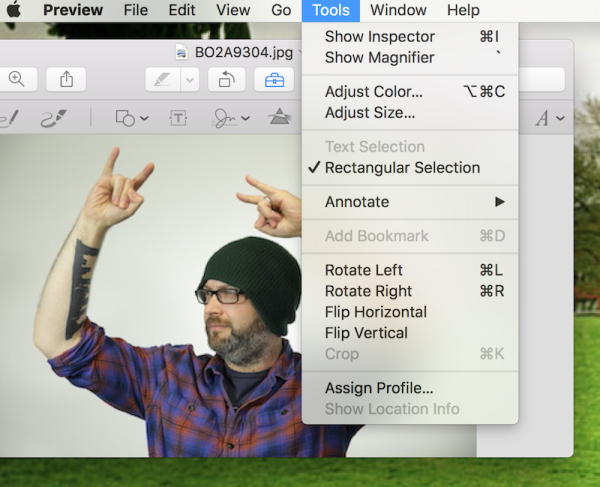Image resolution: width=600 pixels, height=487 pixels.
Task: Open the text style dropdown
Action: [549, 118]
